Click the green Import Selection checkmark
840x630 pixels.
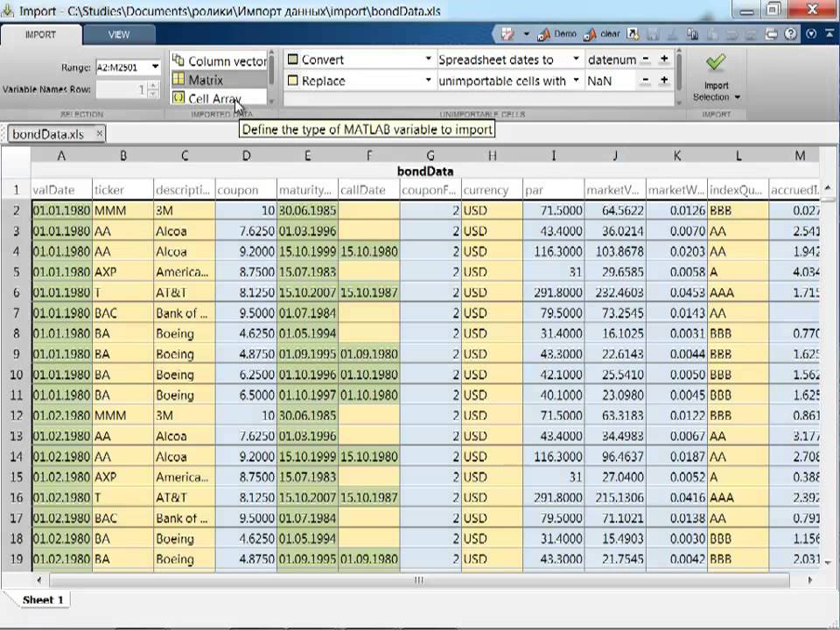(x=716, y=63)
